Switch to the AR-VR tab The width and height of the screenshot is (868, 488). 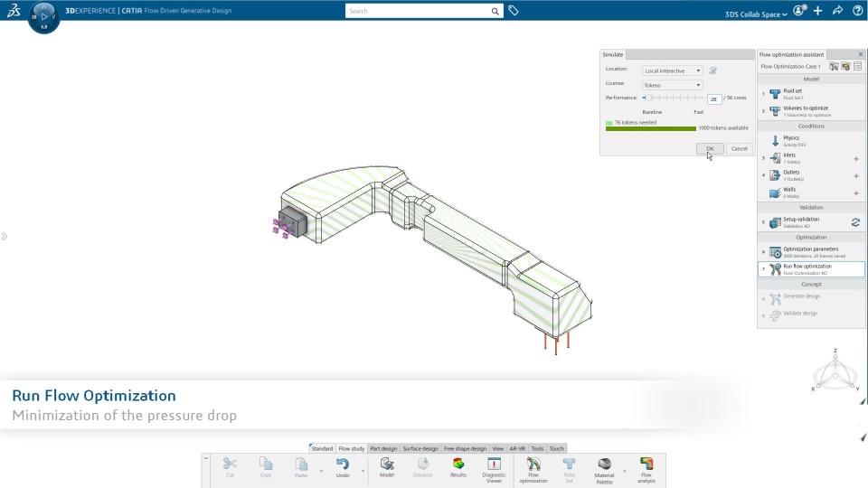[x=517, y=449]
